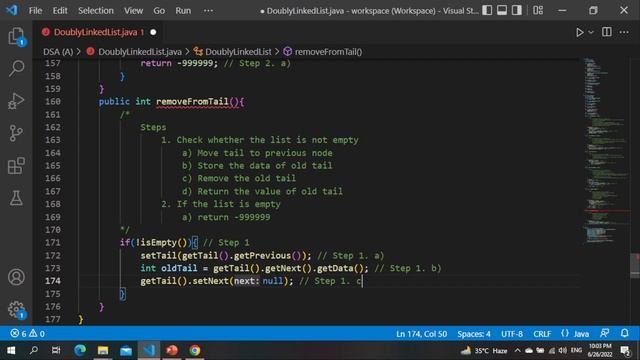Open the Source Control view
Viewport: 640px width, 360px height.
[x=16, y=133]
